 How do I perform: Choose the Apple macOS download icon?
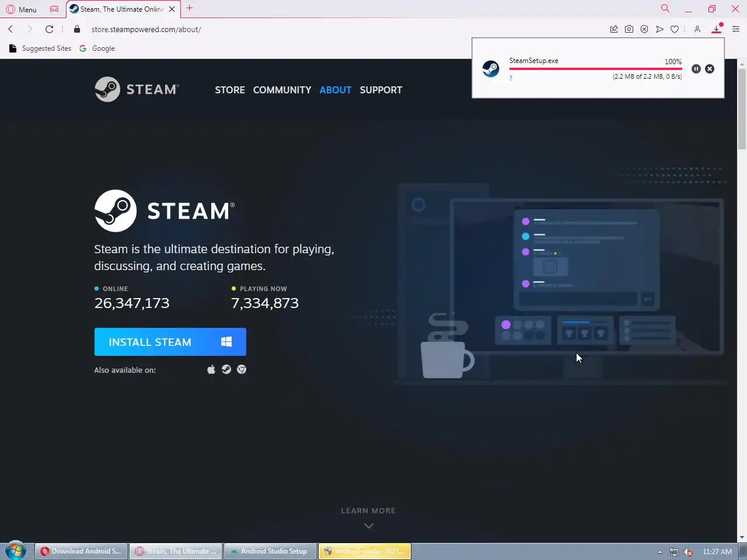tap(211, 369)
